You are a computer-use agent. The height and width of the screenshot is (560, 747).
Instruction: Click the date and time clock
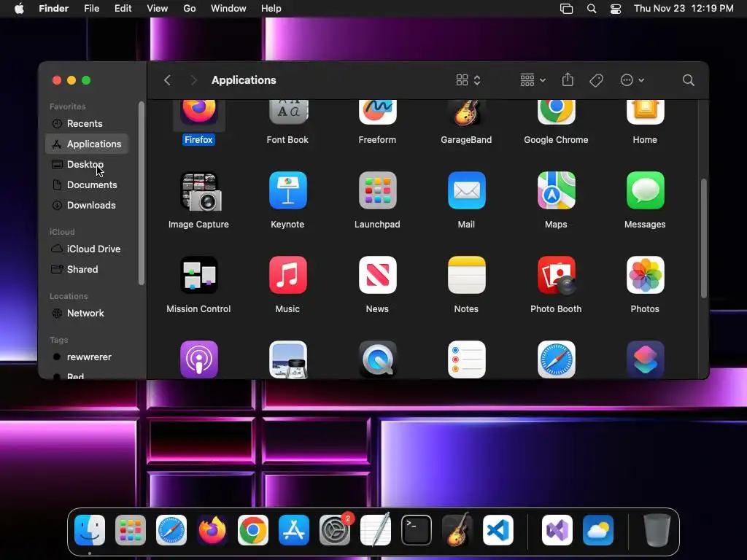click(x=684, y=9)
